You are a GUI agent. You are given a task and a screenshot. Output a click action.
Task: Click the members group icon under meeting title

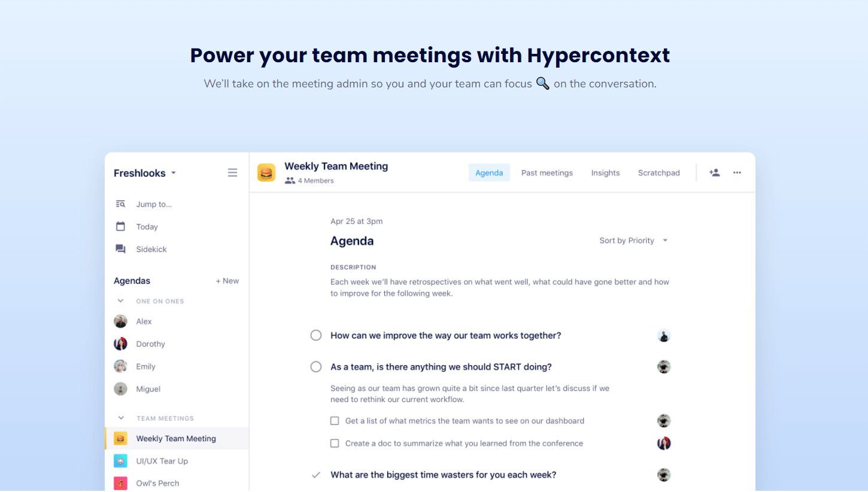290,180
